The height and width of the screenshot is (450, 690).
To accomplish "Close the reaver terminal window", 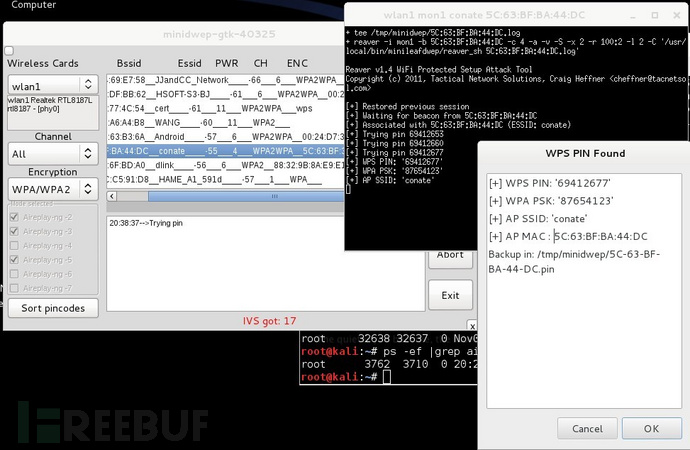I will [x=677, y=15].
